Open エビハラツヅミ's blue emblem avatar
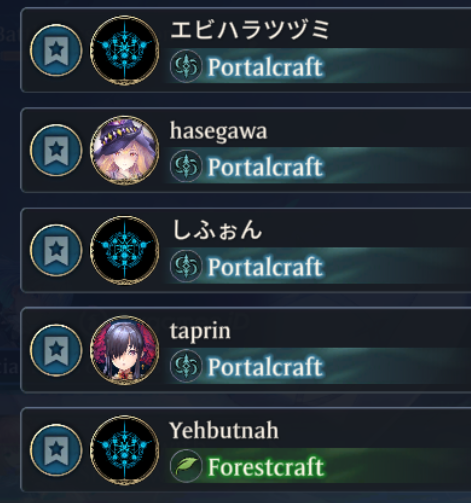 click(124, 50)
